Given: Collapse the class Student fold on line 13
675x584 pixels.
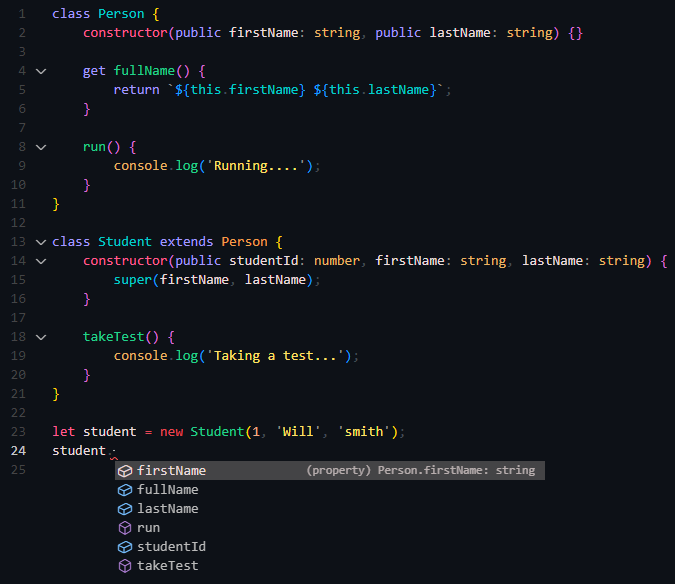Looking at the screenshot, I should [x=41, y=242].
